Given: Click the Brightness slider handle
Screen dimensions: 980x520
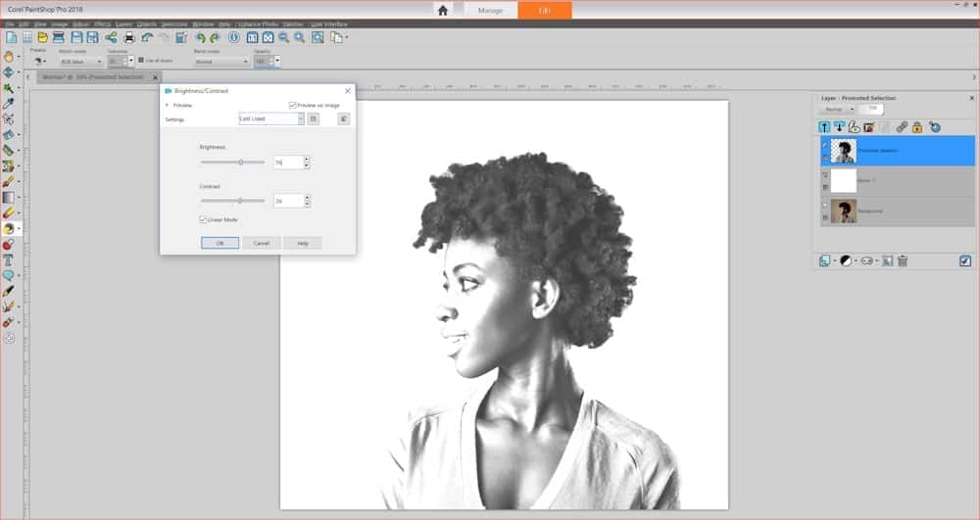Looking at the screenshot, I should pyautogui.click(x=241, y=163).
